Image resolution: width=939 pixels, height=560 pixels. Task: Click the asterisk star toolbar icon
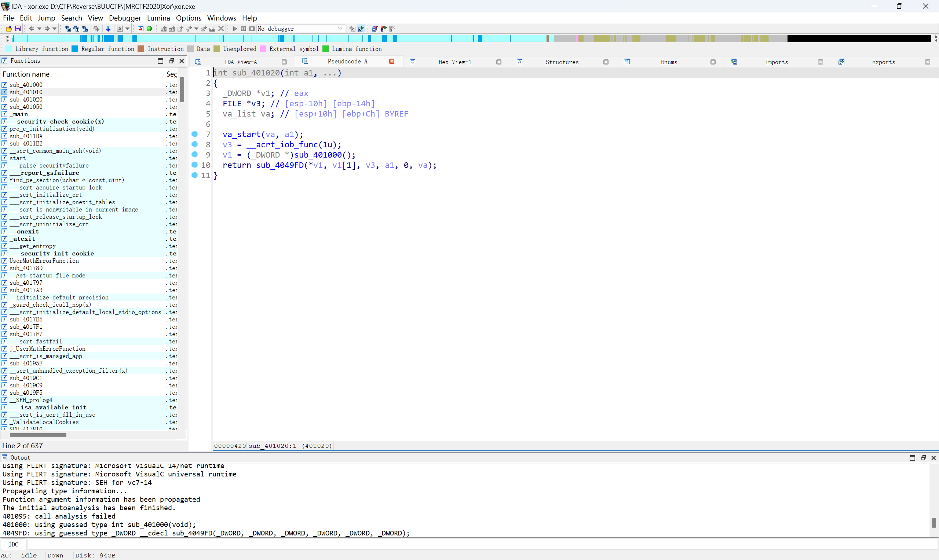204,29
